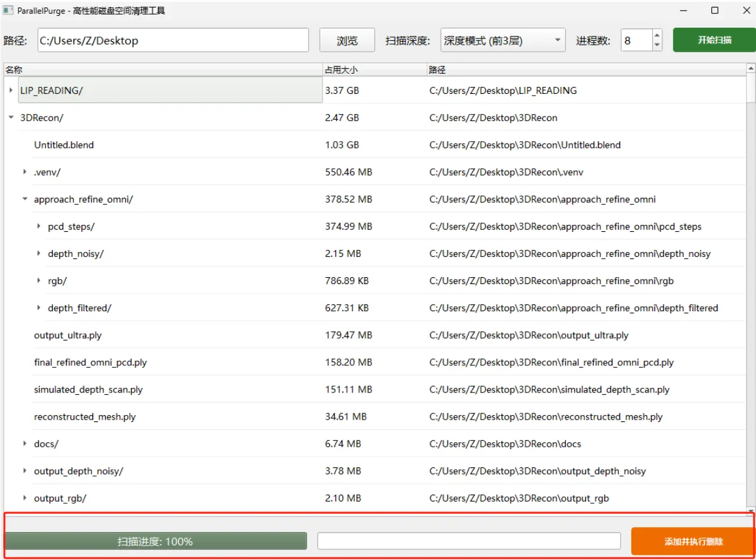Expand the depth_filtered/ folder arrow
This screenshot has width=756, height=560.
[x=38, y=307]
